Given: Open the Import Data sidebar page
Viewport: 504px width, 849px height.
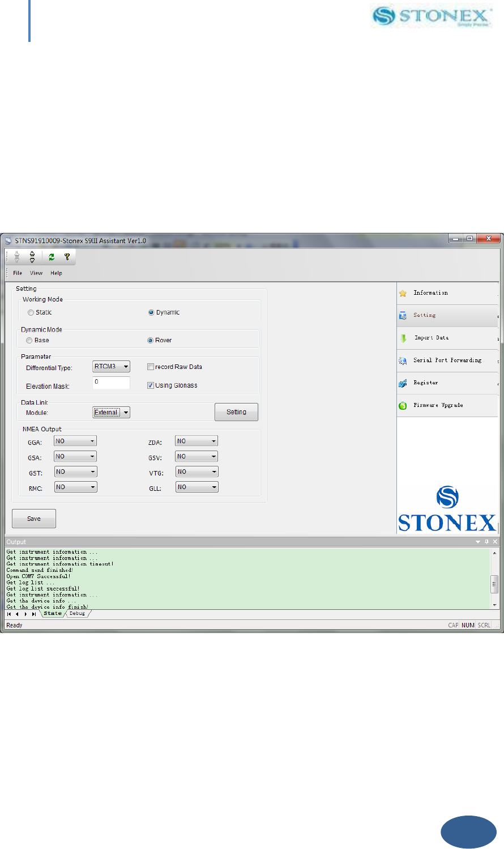Looking at the screenshot, I should (447, 338).
